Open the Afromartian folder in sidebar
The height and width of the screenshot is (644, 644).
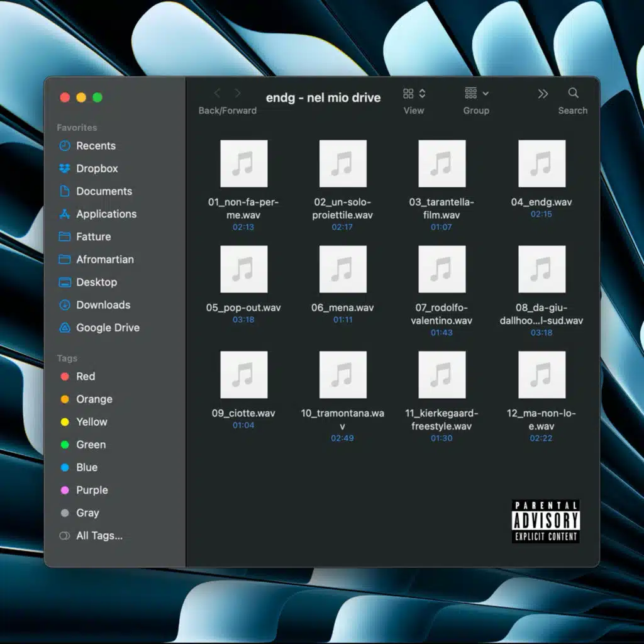coord(104,260)
